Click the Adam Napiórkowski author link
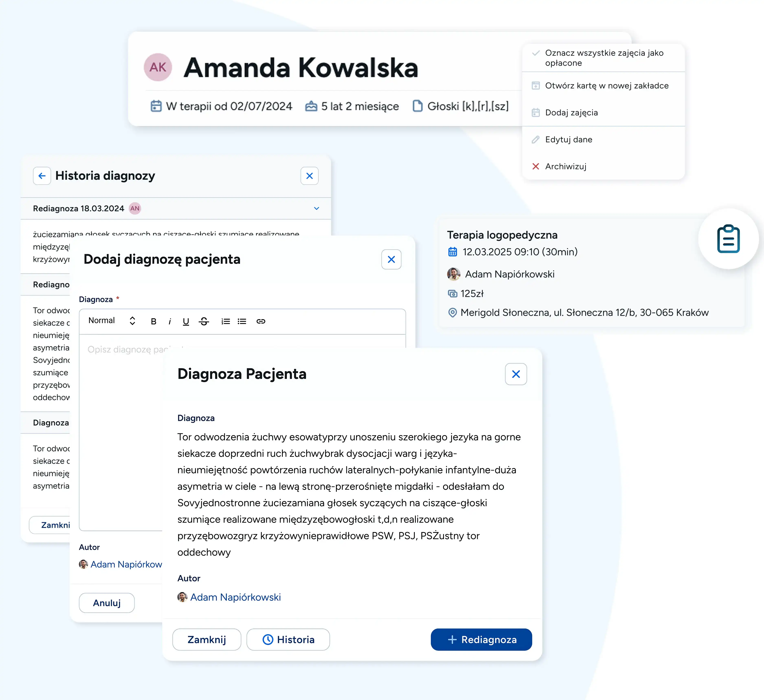Image resolution: width=764 pixels, height=700 pixels. tap(235, 597)
